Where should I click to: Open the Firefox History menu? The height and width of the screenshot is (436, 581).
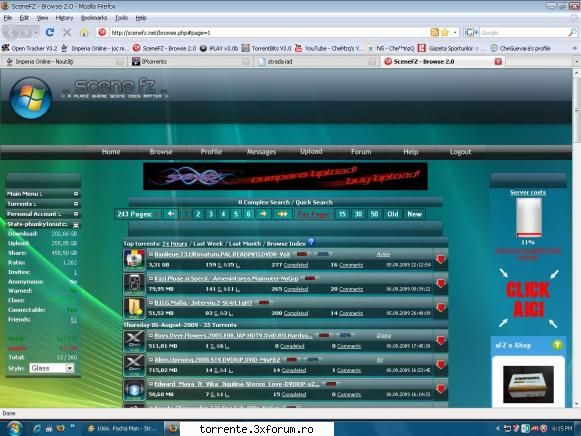pos(64,18)
